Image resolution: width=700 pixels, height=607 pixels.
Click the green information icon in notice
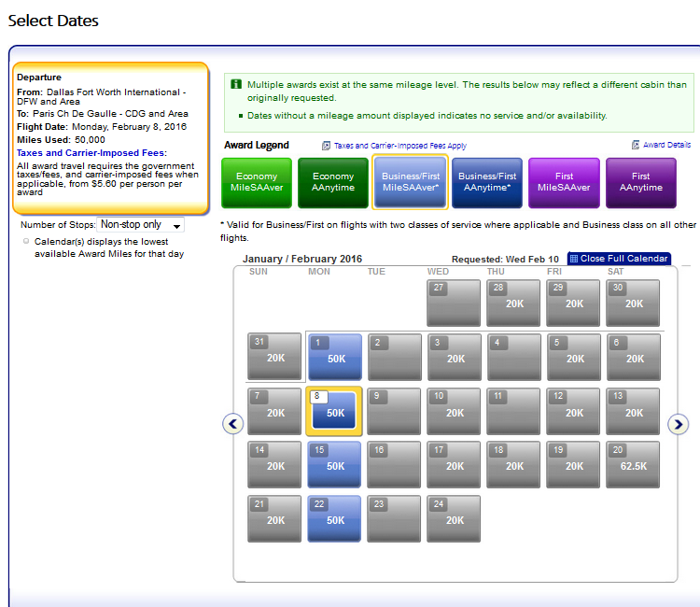tap(236, 85)
